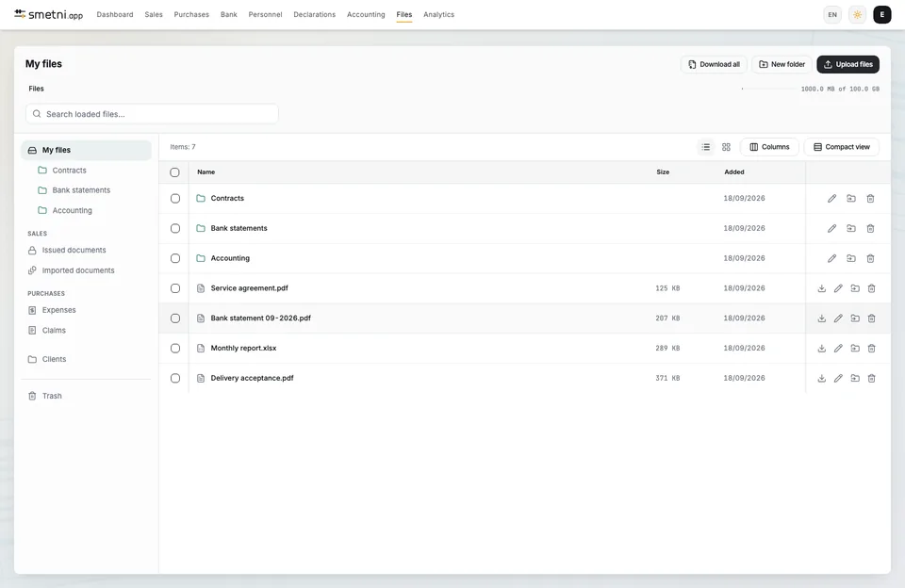This screenshot has height=588, width=905.
Task: Toggle the light theme sun icon
Action: [857, 15]
